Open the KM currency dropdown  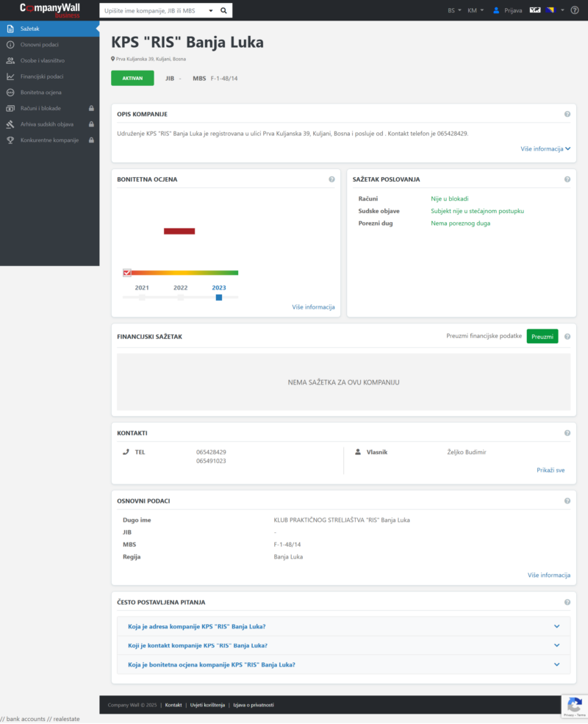point(476,10)
